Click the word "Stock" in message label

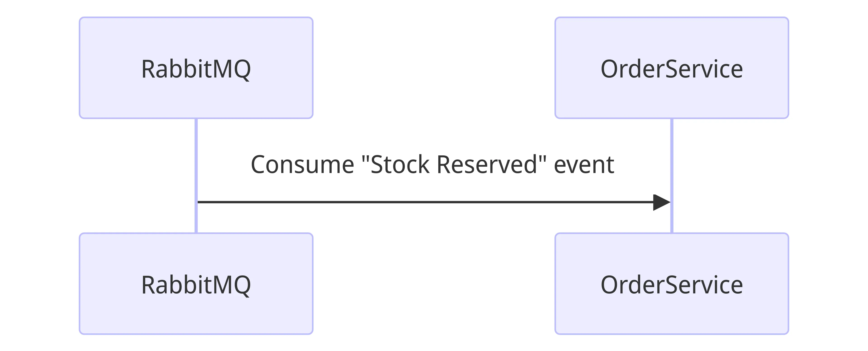tap(400, 165)
